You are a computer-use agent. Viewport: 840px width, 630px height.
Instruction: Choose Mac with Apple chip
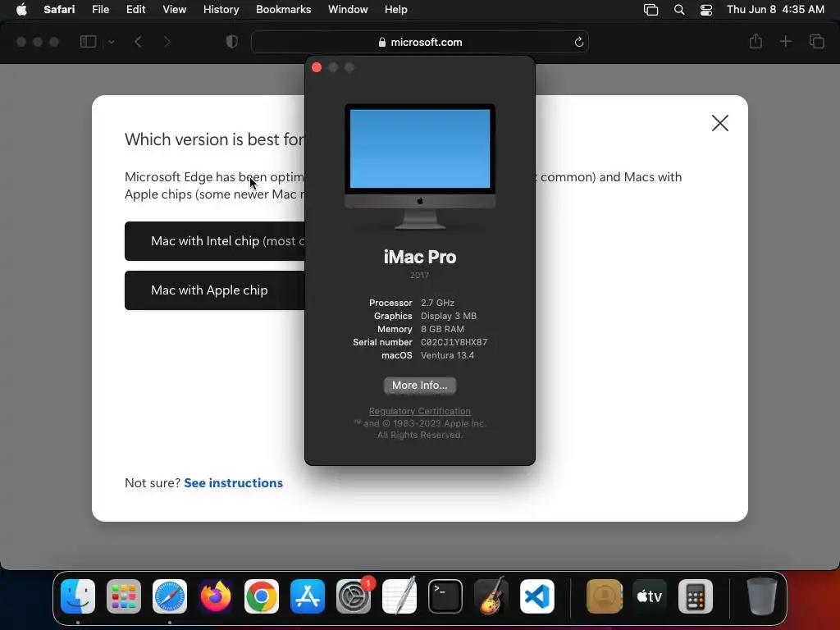(215, 290)
